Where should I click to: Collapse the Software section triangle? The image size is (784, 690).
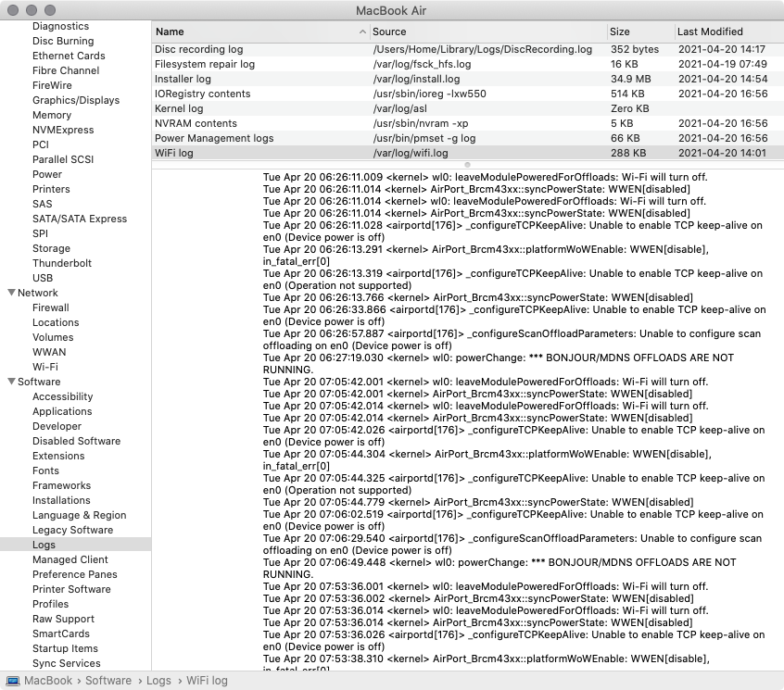coord(11,382)
